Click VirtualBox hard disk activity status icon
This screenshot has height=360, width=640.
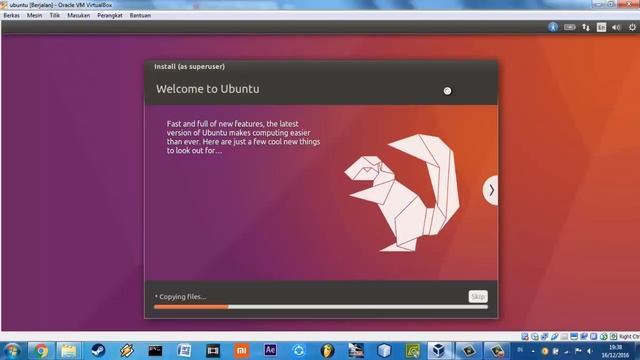[525, 337]
